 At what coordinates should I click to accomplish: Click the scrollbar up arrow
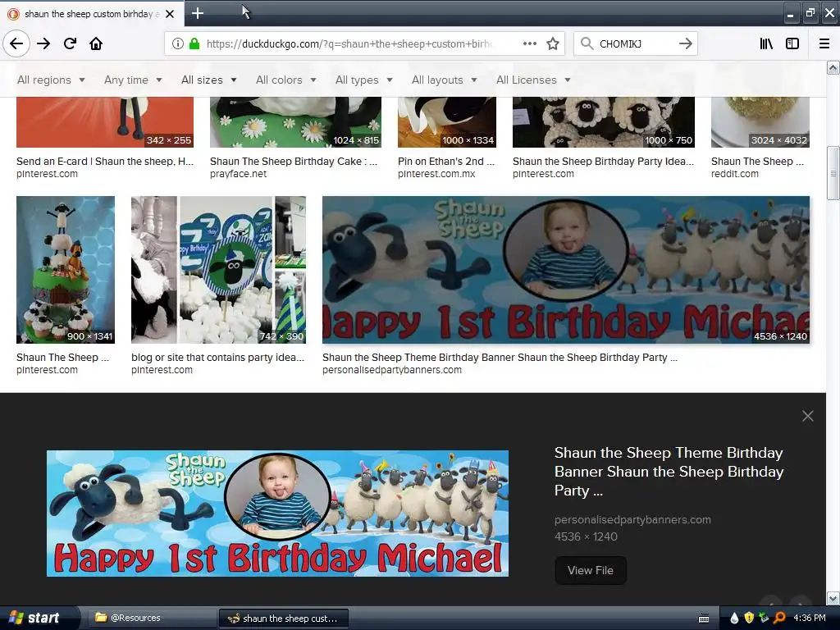click(x=833, y=67)
